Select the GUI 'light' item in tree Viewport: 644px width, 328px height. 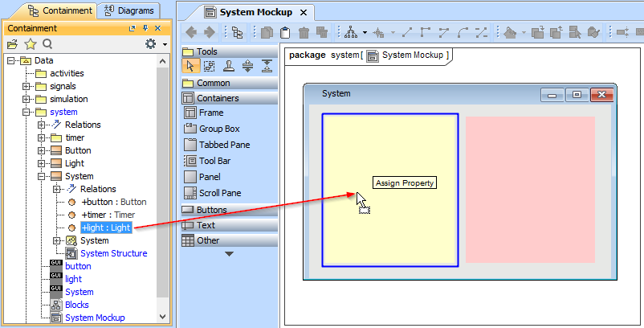74,279
